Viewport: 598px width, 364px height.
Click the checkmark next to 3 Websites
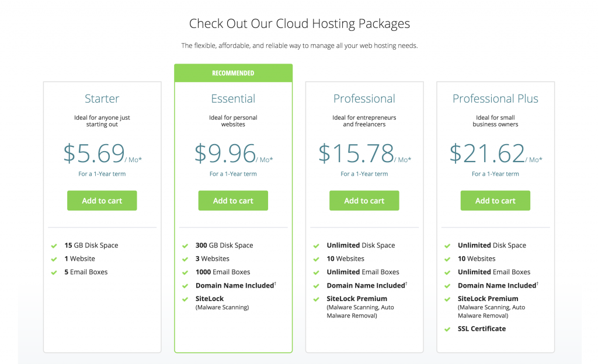point(185,260)
